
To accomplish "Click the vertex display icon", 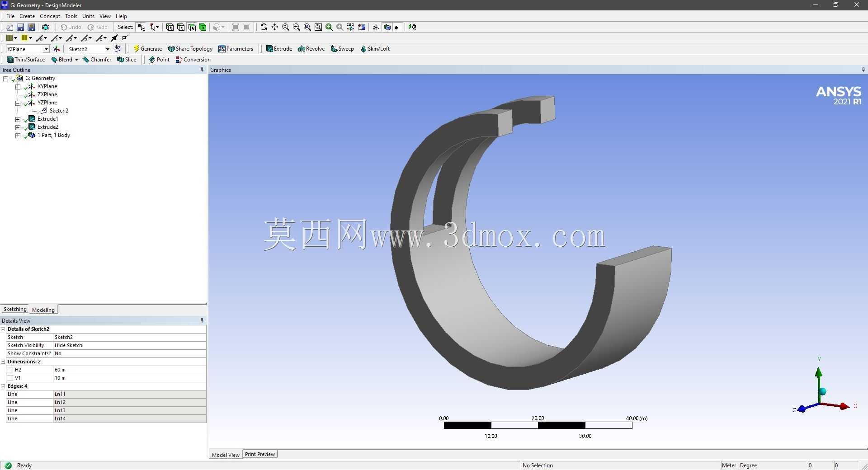I will [125, 38].
